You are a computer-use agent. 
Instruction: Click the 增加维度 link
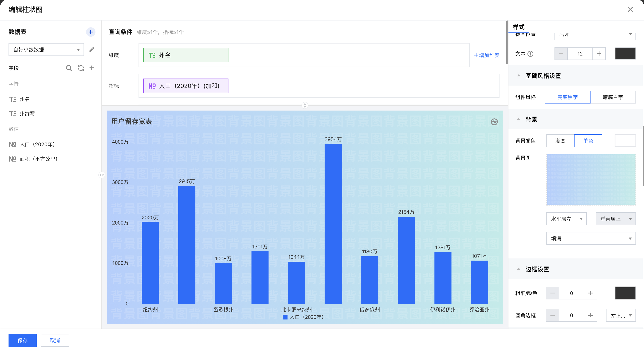[x=487, y=55]
